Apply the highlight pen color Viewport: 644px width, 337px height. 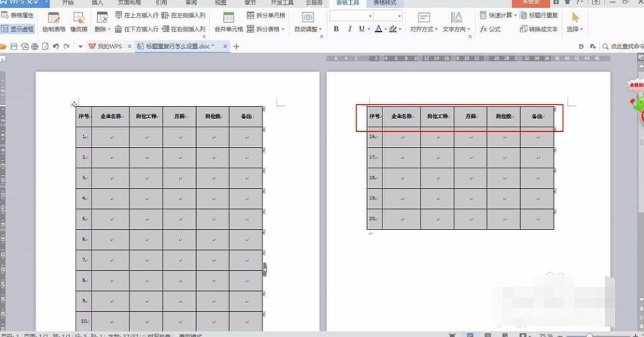[393, 29]
